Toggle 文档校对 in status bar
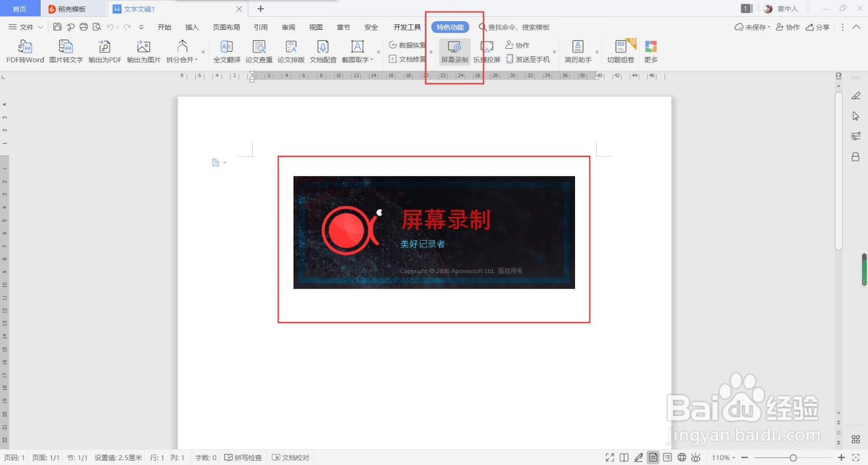 291,458
